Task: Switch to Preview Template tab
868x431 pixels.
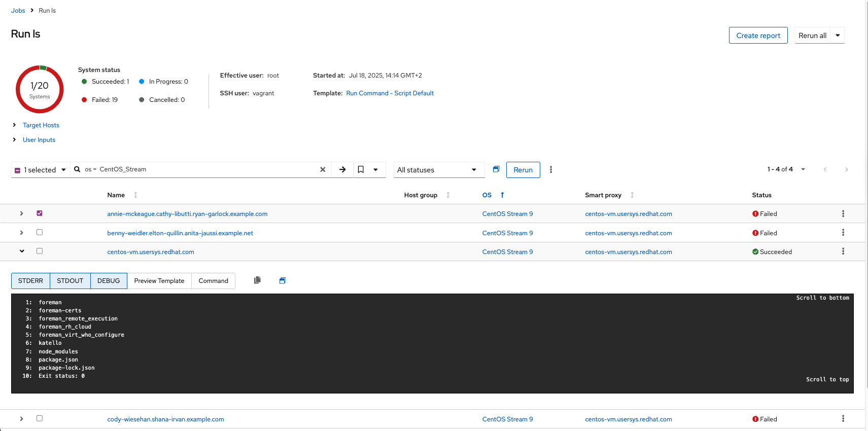Action: click(x=159, y=281)
